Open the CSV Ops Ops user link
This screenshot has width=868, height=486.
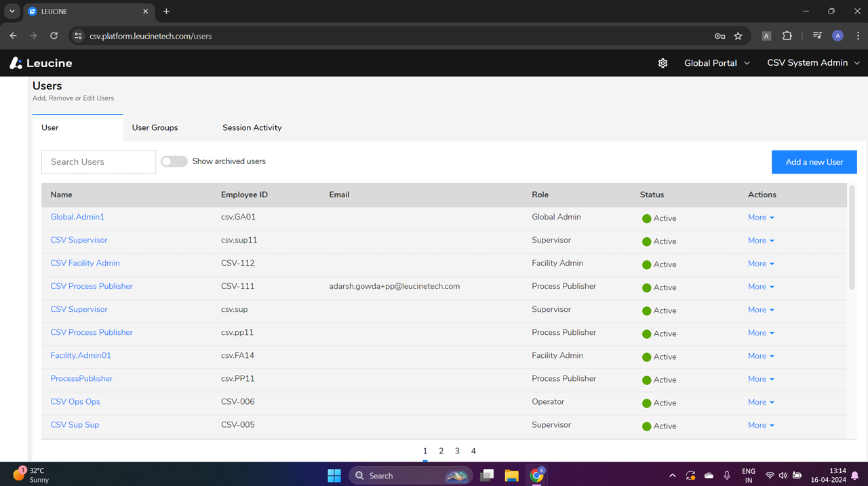pos(75,401)
